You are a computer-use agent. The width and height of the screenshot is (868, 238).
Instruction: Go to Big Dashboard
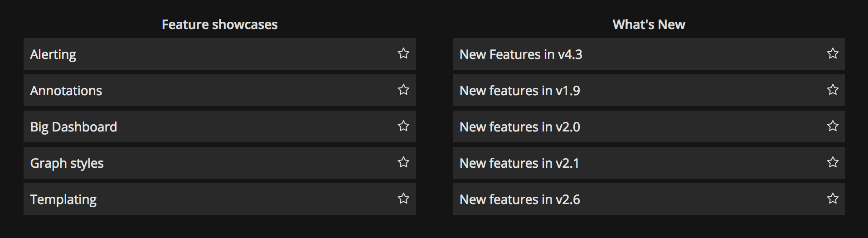point(73,127)
